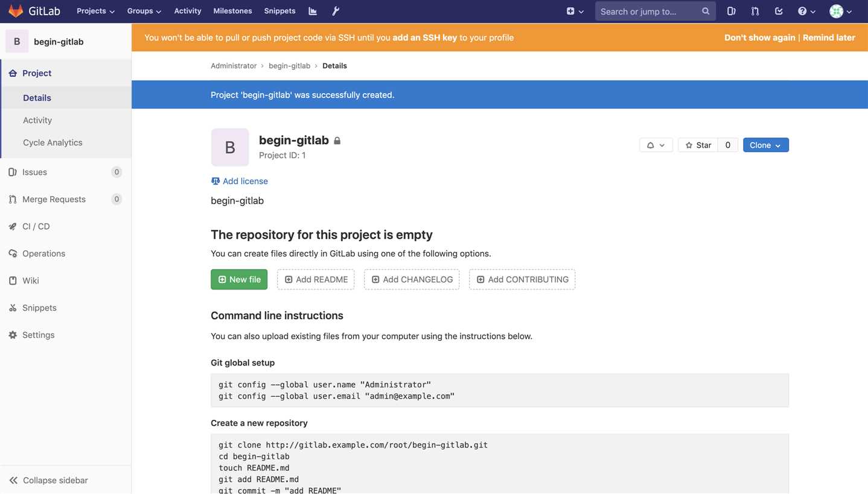The width and height of the screenshot is (868, 494).
Task: Collapse the sidebar with the double-chevron icon
Action: [x=13, y=480]
